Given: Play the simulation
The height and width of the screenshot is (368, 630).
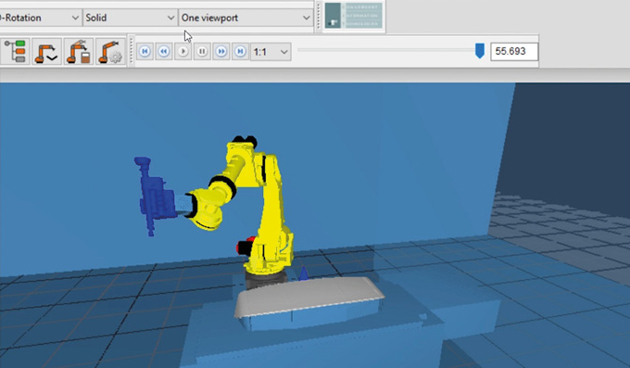Looking at the screenshot, I should [183, 51].
